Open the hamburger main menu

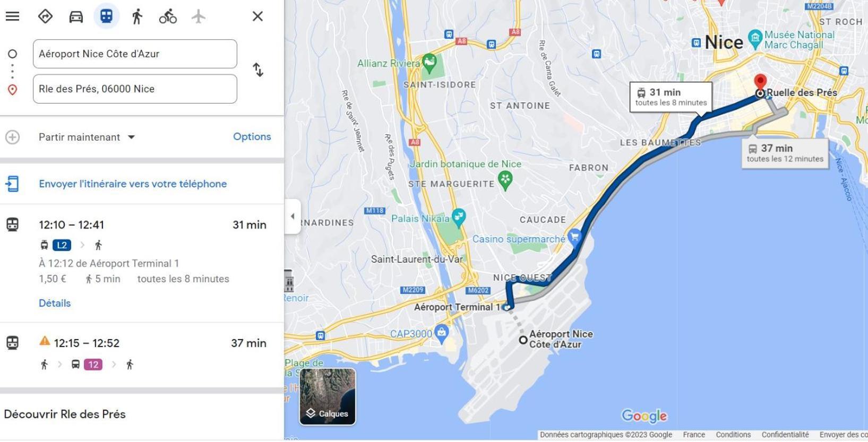tap(12, 16)
